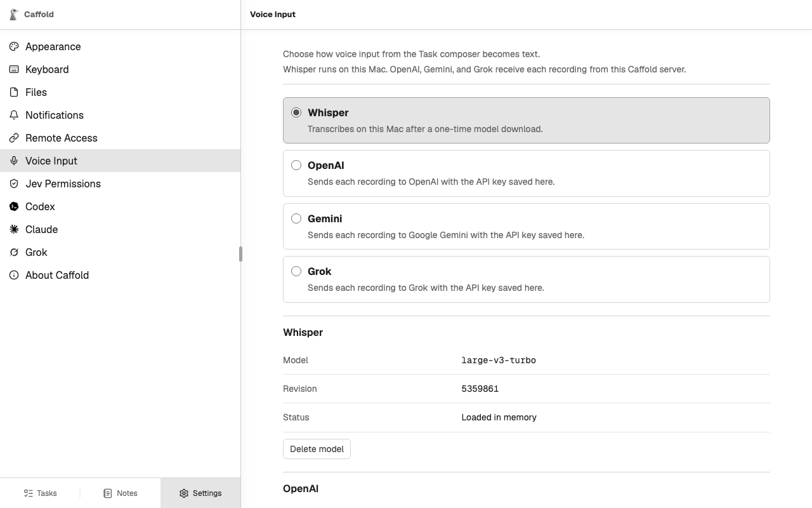Click the Revision row label
This screenshot has width=812, height=508.
[300, 389]
